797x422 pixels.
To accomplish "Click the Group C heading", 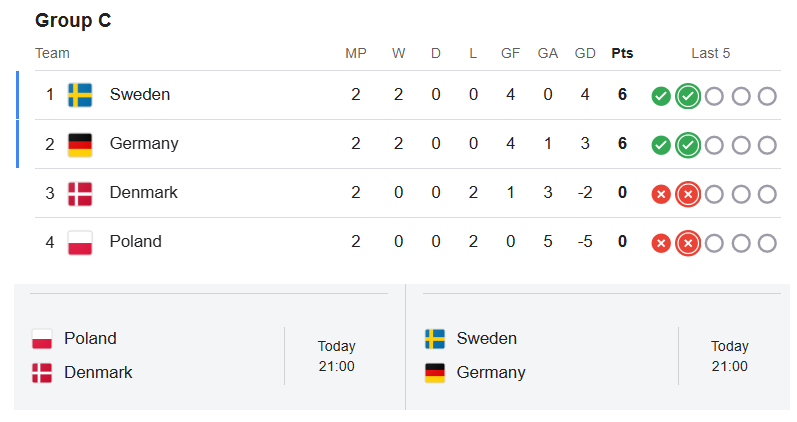I will (x=73, y=20).
